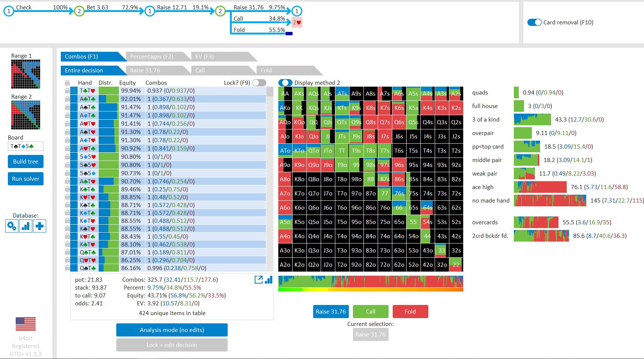The image size is (644, 359).
Task: Click the lock icon in table header
Action: pyautogui.click(x=67, y=83)
